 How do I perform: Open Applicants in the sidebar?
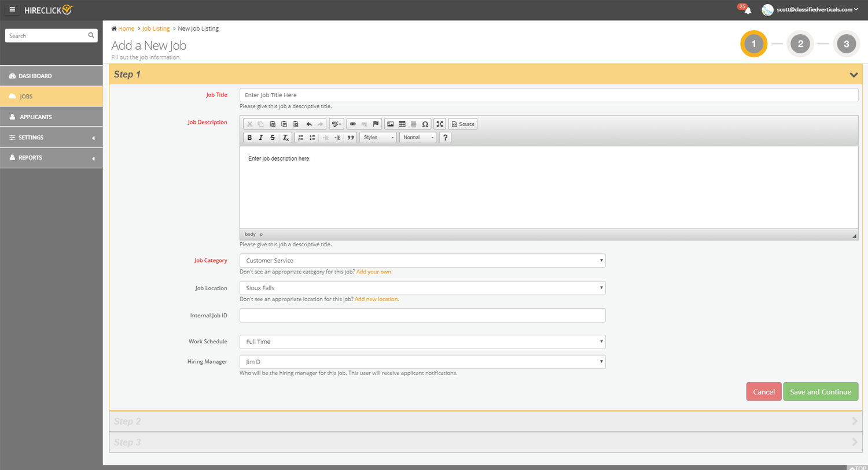(x=52, y=117)
